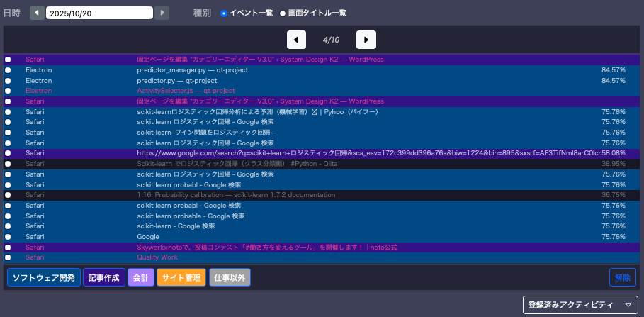Viewport: 644px width, 317px height.
Task: Click the 記事作成 category button
Action: [x=104, y=277]
